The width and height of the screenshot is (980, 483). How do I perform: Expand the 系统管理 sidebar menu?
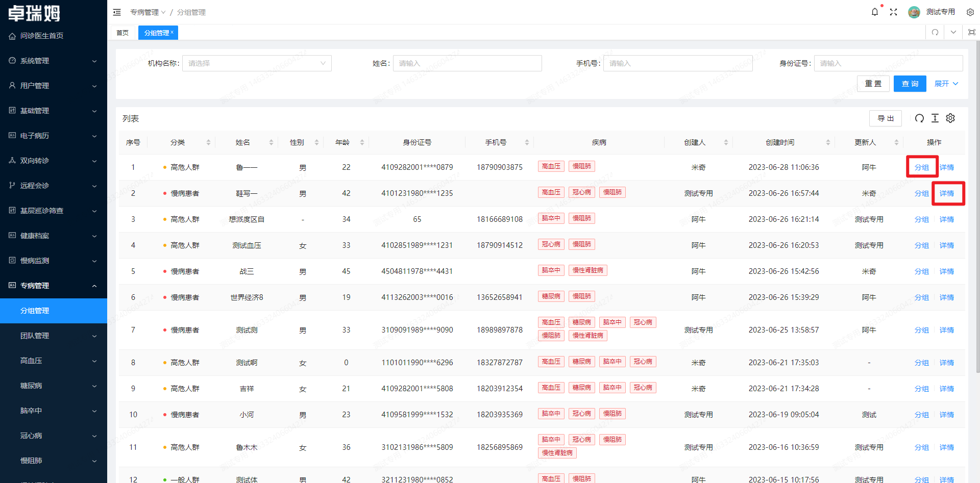point(54,61)
